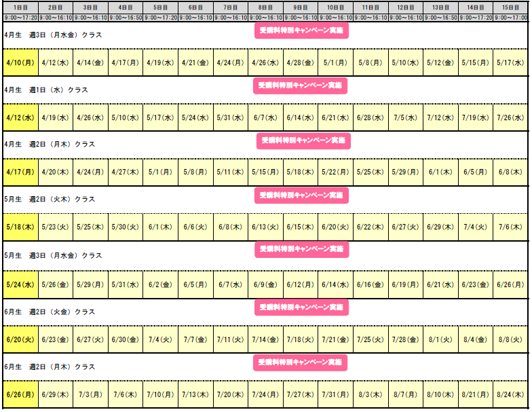This screenshot has height=412, width=532.
Task: Select the 6/13(火) date cell
Action: [265, 227]
